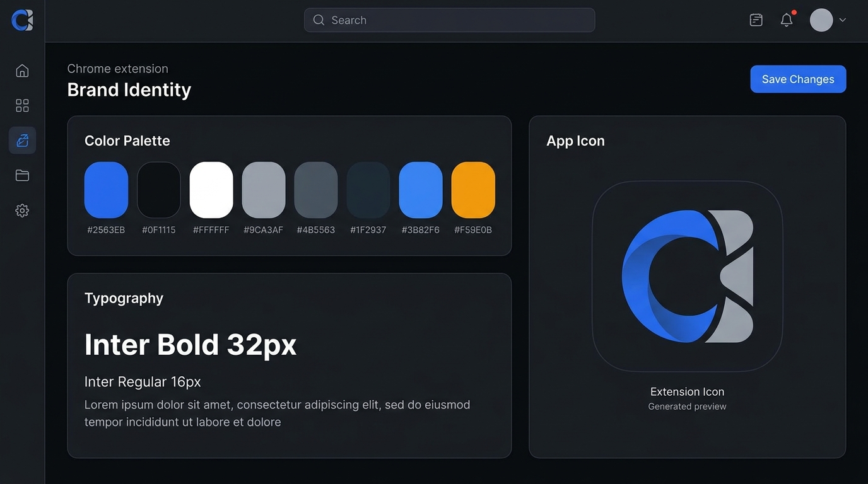Click the Generated preview caption
The image size is (868, 484).
(x=688, y=406)
